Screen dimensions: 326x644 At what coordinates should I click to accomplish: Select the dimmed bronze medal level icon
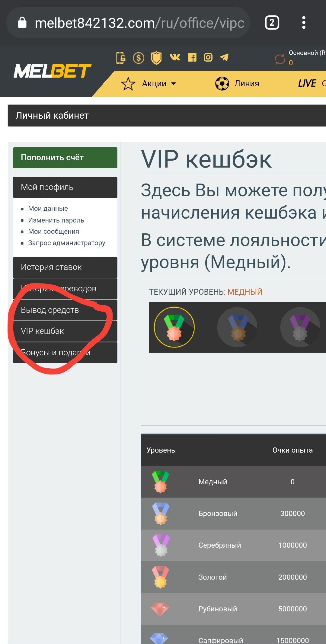click(237, 327)
